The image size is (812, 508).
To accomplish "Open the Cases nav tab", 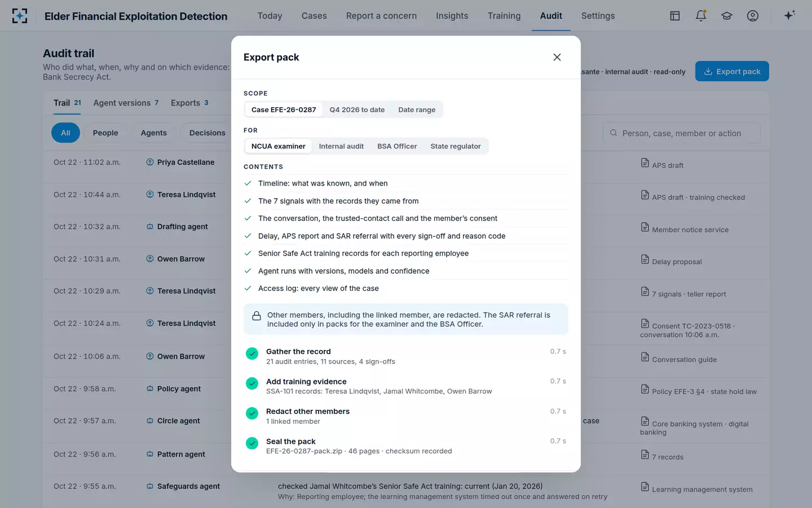I will [x=314, y=16].
